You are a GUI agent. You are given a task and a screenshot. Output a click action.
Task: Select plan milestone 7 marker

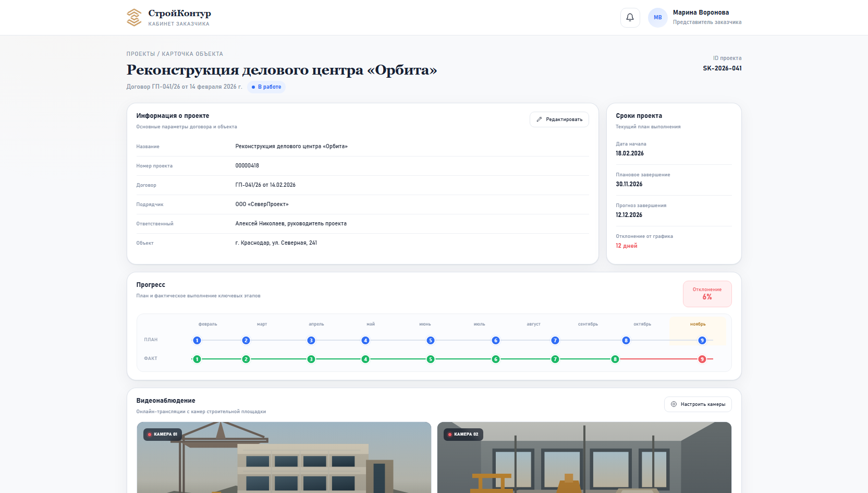pos(555,340)
